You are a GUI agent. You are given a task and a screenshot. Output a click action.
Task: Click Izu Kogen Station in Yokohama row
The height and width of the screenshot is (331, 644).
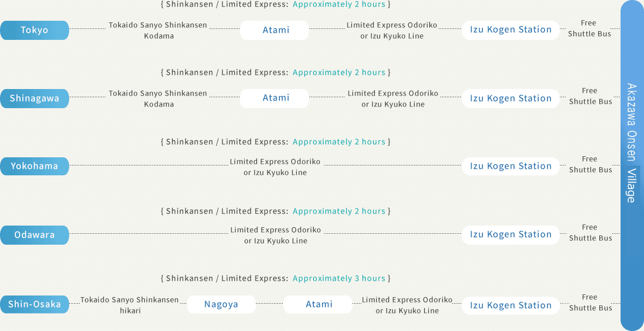[510, 166]
